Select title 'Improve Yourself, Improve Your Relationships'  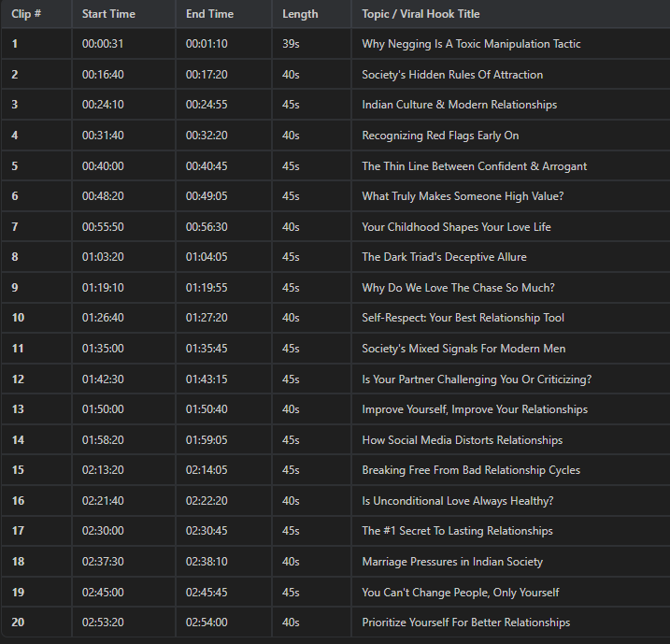pos(475,409)
